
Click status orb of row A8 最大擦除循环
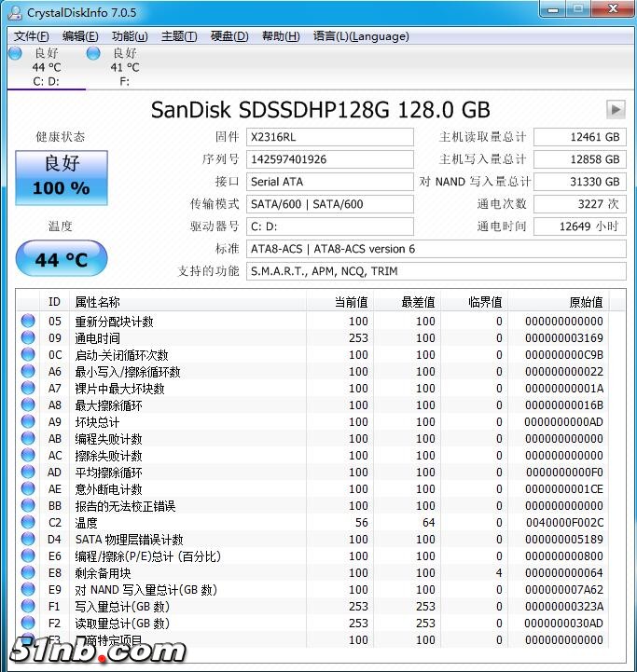(x=28, y=405)
